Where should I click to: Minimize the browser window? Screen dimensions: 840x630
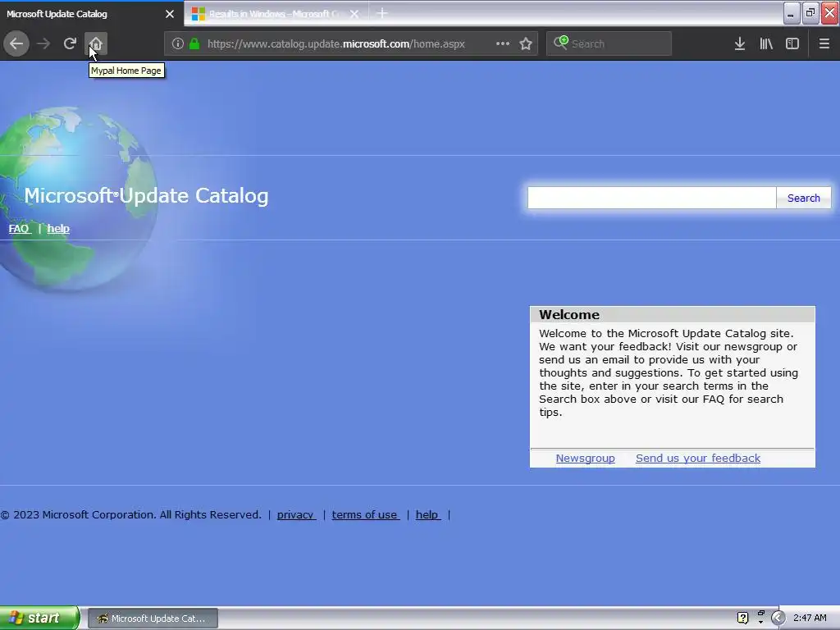click(792, 13)
